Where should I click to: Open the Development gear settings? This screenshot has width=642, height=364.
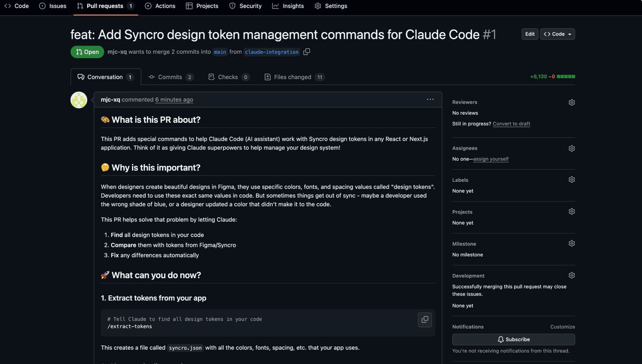(571, 276)
